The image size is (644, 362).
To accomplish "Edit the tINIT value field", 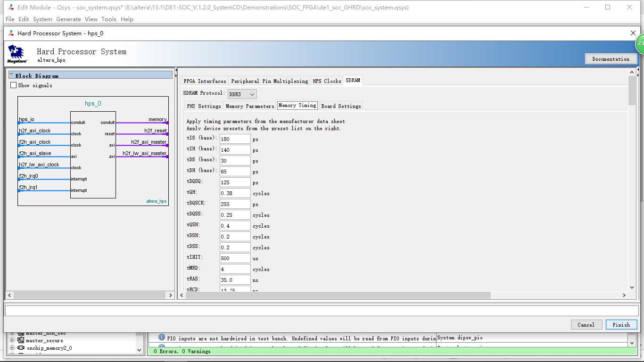I will coord(235,258).
